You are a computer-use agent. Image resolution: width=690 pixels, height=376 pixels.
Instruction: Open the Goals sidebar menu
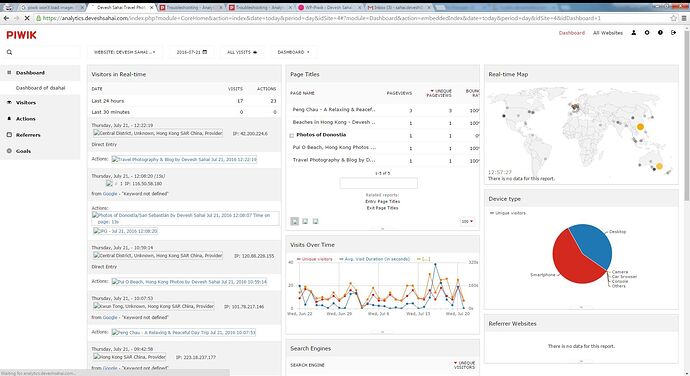pos(40,151)
